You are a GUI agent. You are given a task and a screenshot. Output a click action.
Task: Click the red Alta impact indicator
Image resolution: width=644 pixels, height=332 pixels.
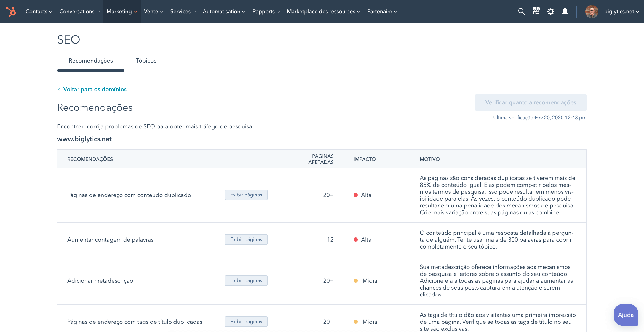(x=356, y=195)
